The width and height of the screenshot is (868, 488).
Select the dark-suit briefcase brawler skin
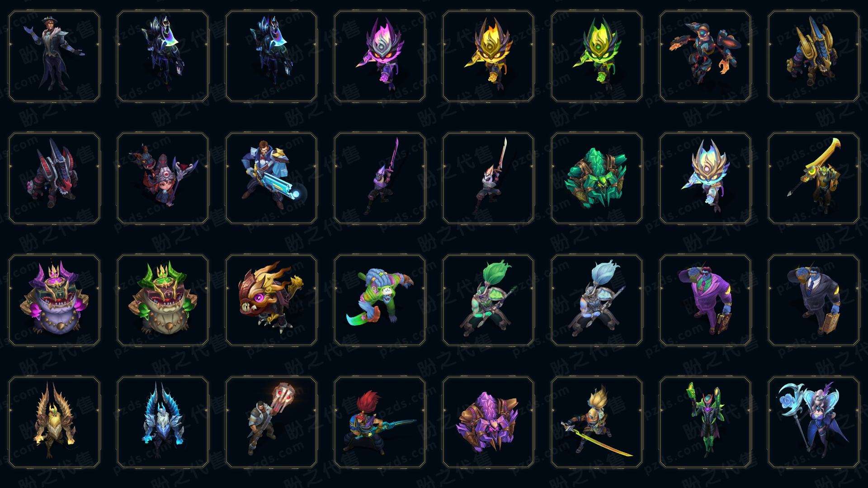coord(814,300)
